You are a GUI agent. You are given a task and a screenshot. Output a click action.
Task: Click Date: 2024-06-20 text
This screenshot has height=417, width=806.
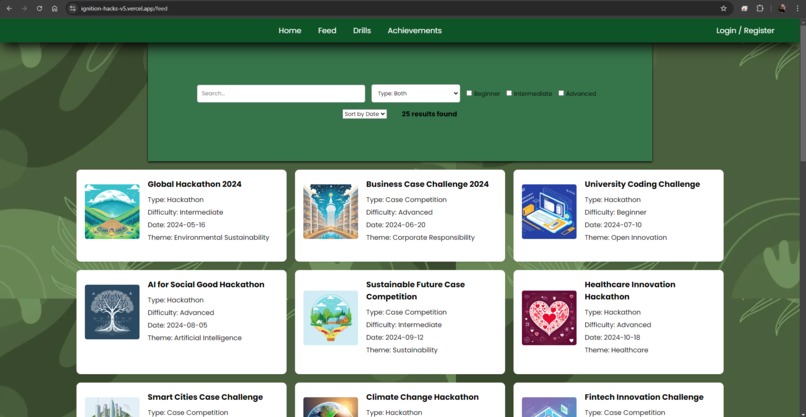coord(396,225)
